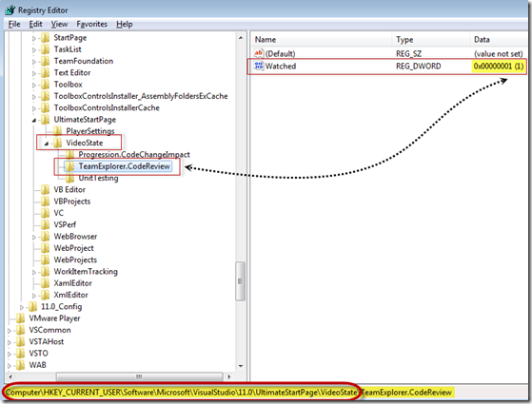Click the WebProject folder icon
The image size is (532, 404).
point(45,248)
